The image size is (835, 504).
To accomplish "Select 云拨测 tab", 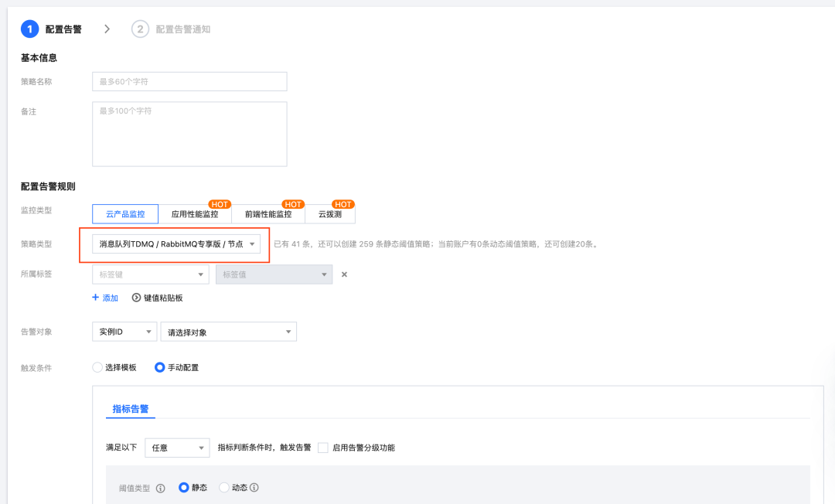I will point(330,214).
